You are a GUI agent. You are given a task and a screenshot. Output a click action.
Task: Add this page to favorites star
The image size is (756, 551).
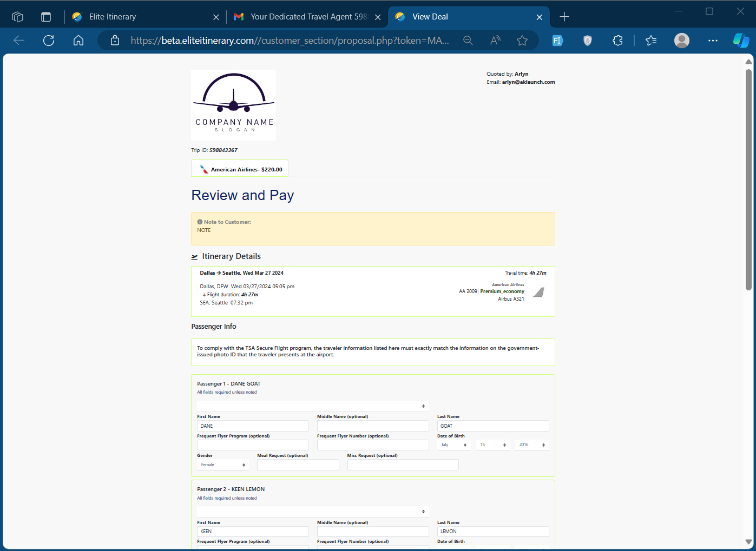click(522, 41)
